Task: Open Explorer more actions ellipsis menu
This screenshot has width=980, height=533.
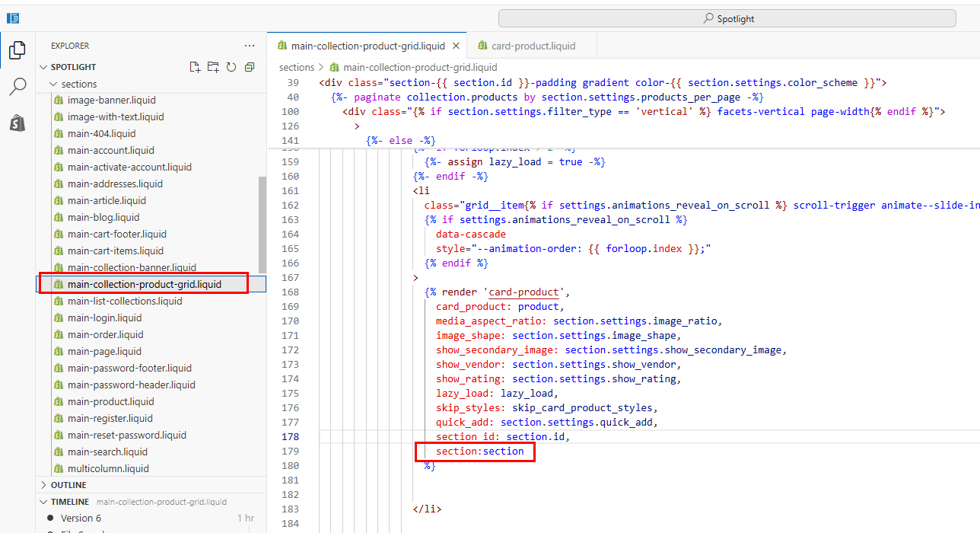Action: pos(250,46)
